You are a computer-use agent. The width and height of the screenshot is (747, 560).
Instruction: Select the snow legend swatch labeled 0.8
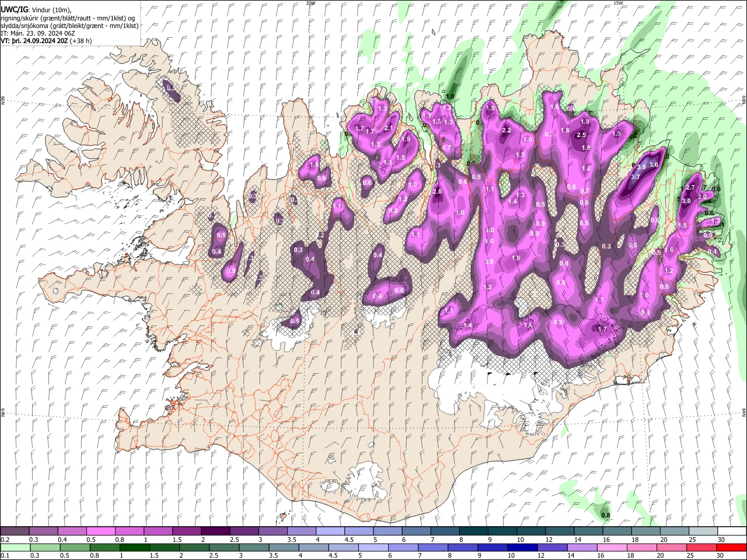coord(129,531)
